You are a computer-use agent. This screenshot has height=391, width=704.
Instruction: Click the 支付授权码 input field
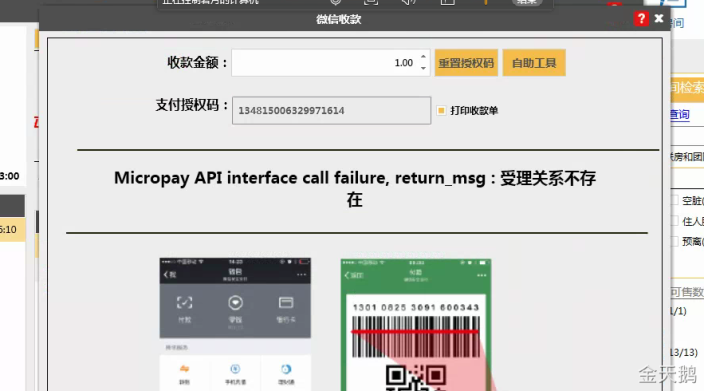pyautogui.click(x=331, y=110)
